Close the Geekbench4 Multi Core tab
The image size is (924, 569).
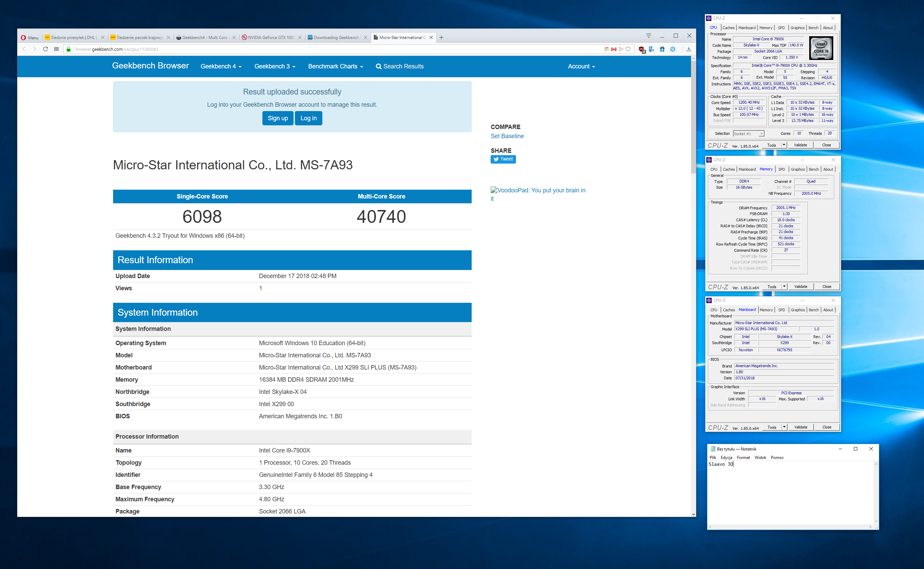[234, 37]
